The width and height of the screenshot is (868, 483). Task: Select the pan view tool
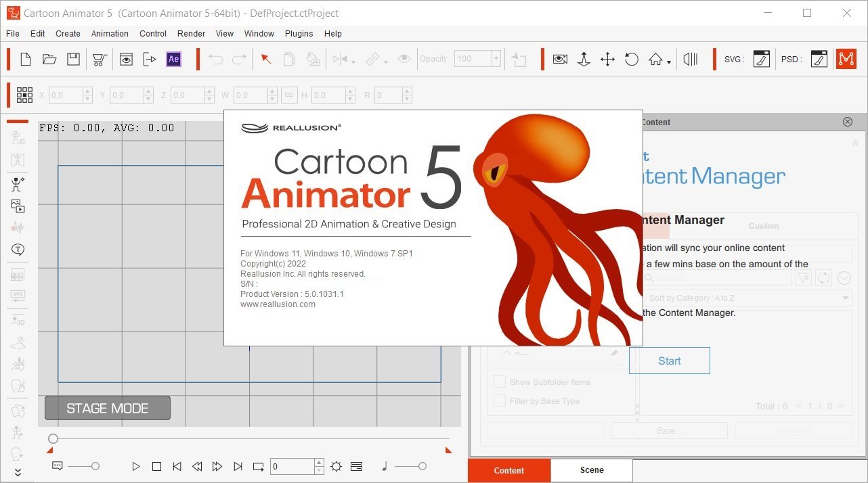607,59
